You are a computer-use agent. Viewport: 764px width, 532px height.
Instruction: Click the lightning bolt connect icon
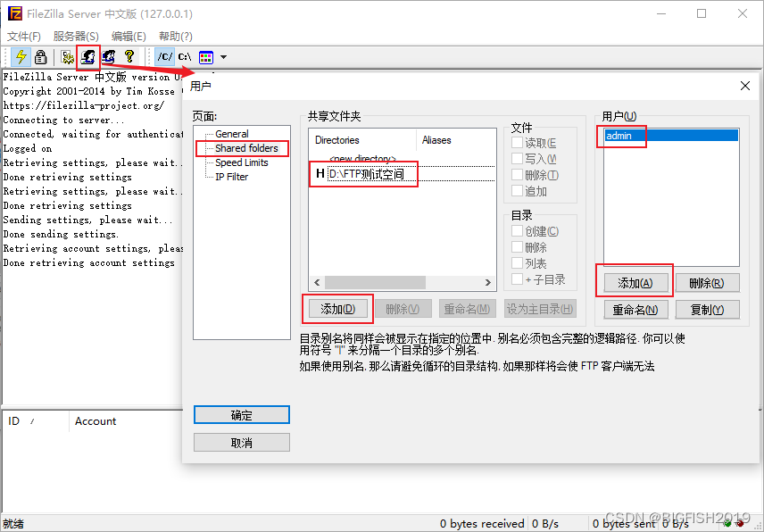[x=21, y=57]
